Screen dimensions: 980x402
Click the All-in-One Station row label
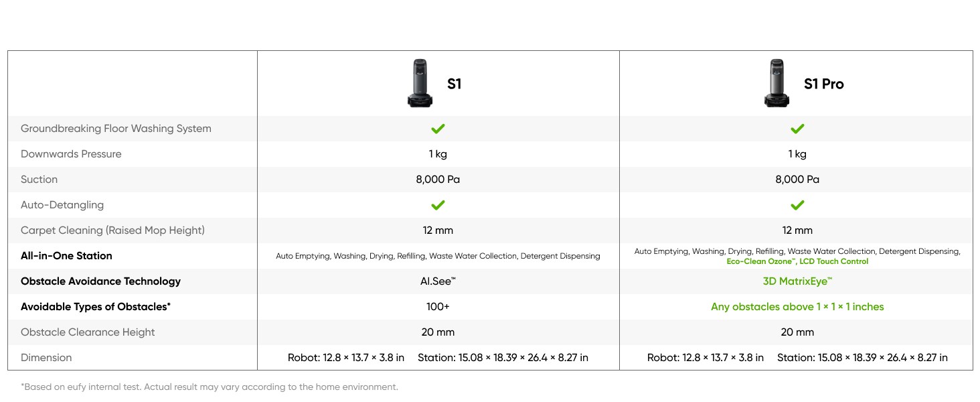pyautogui.click(x=66, y=256)
